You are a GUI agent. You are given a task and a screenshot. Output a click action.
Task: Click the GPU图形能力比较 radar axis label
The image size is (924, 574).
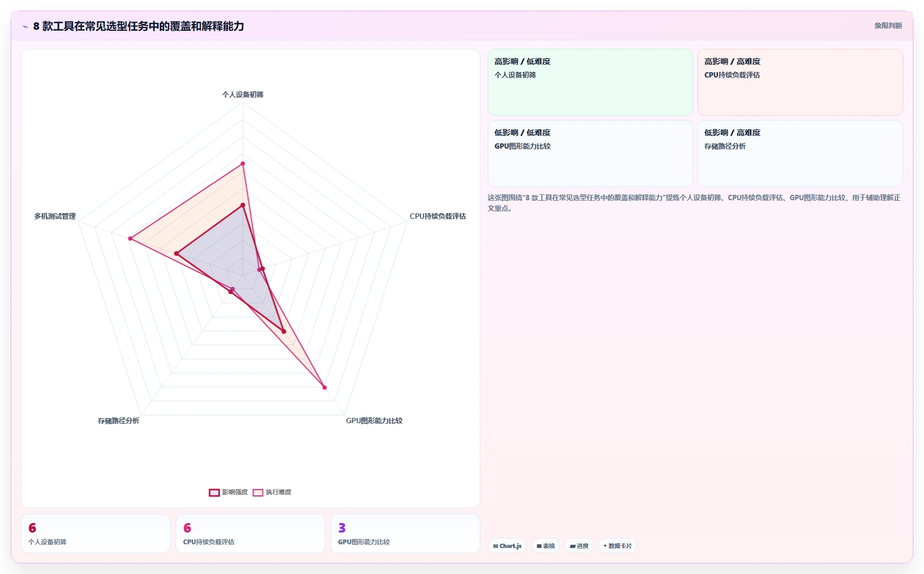(374, 421)
